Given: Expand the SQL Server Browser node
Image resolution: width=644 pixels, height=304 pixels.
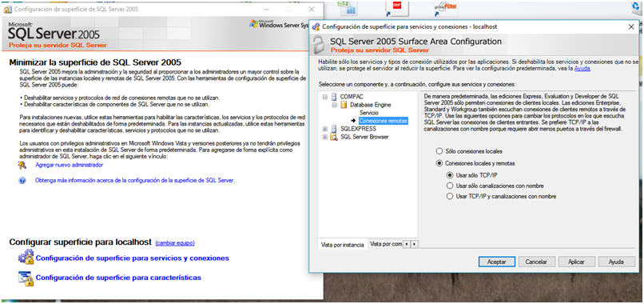Looking at the screenshot, I should pyautogui.click(x=325, y=137).
